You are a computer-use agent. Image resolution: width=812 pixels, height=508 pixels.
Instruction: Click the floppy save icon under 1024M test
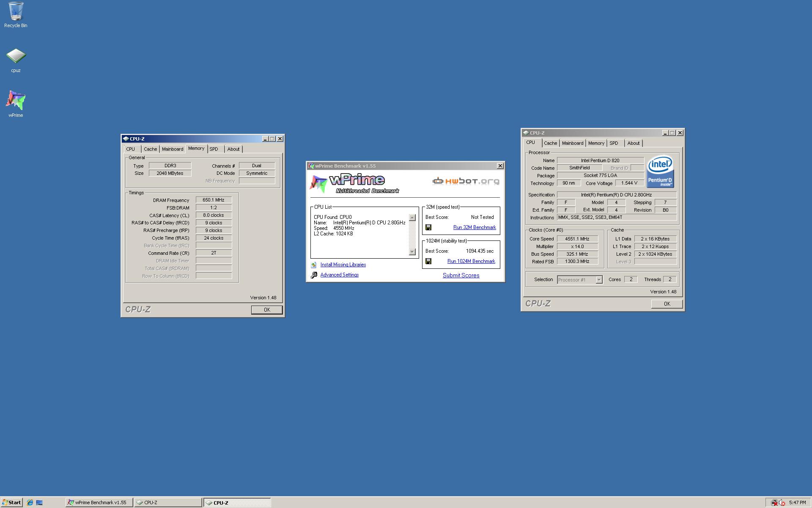(428, 261)
